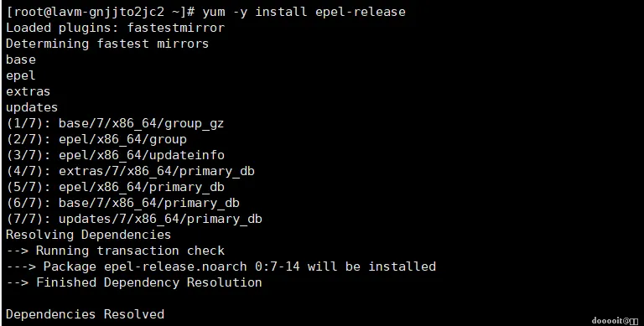Click the 'Resolving Dependencies' line
This screenshot has height=326, width=644.
coord(88,235)
